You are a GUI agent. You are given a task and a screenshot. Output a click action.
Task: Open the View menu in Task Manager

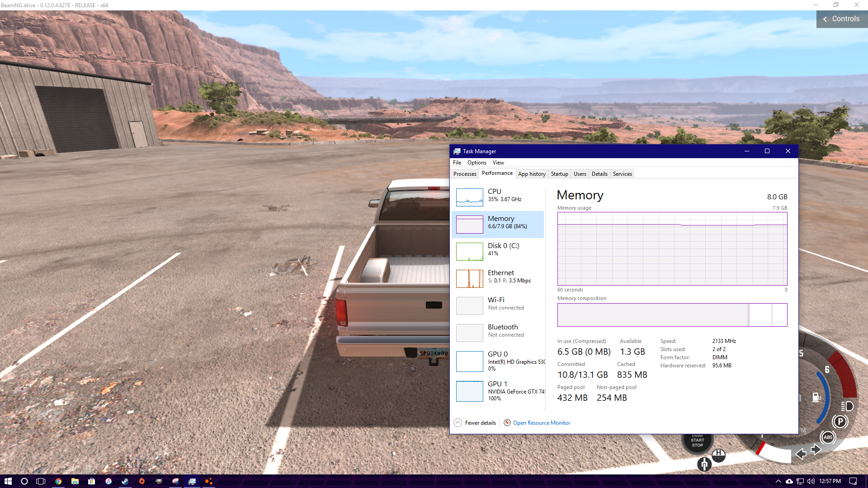click(498, 163)
